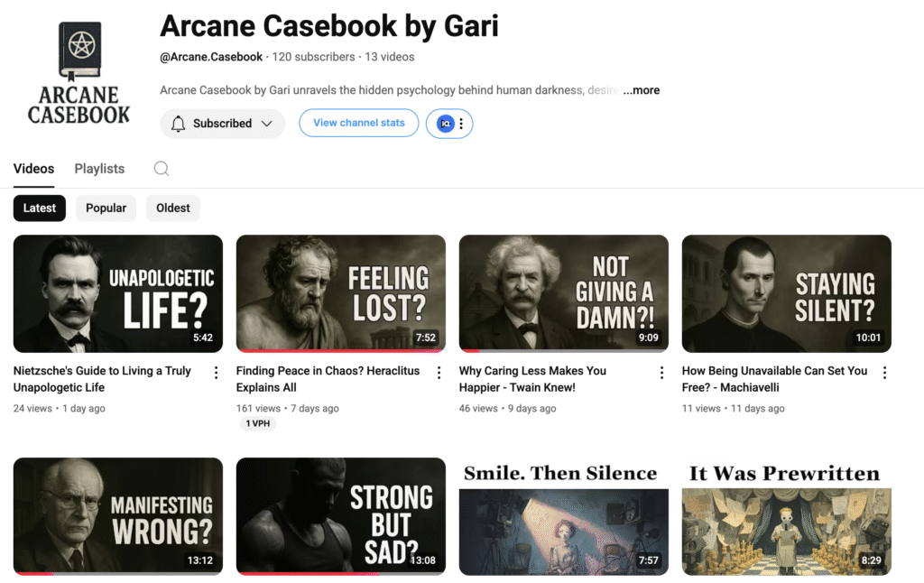Expand the Subscribed dropdown chevron
924x583 pixels.
click(x=267, y=124)
